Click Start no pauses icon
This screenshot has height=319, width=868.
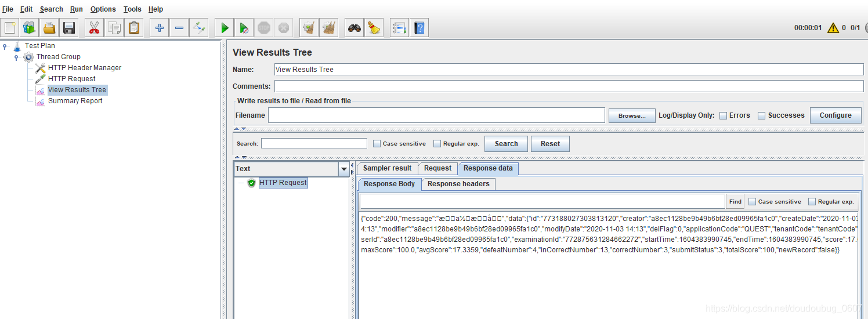pyautogui.click(x=244, y=27)
